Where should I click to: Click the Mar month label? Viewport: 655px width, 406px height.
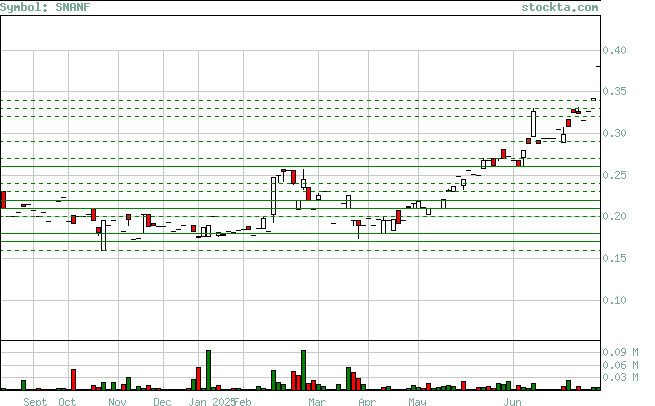click(317, 402)
